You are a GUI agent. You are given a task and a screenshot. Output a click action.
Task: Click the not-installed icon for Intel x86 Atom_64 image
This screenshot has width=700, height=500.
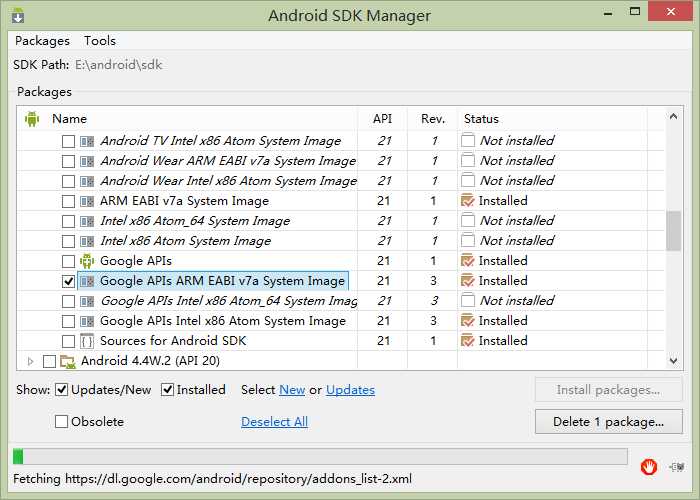pos(467,221)
